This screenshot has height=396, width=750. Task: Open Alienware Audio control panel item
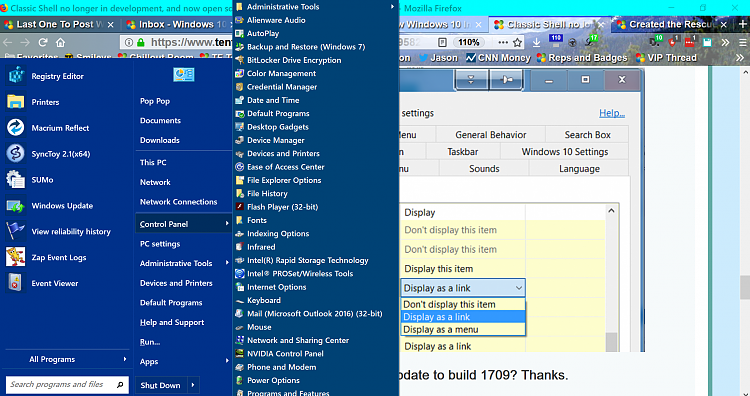click(276, 20)
